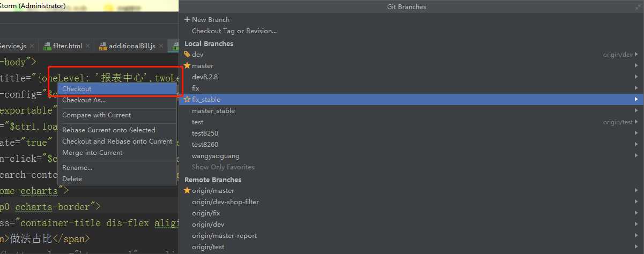Click Show Only Favorites link
The height and width of the screenshot is (254, 644).
[223, 167]
